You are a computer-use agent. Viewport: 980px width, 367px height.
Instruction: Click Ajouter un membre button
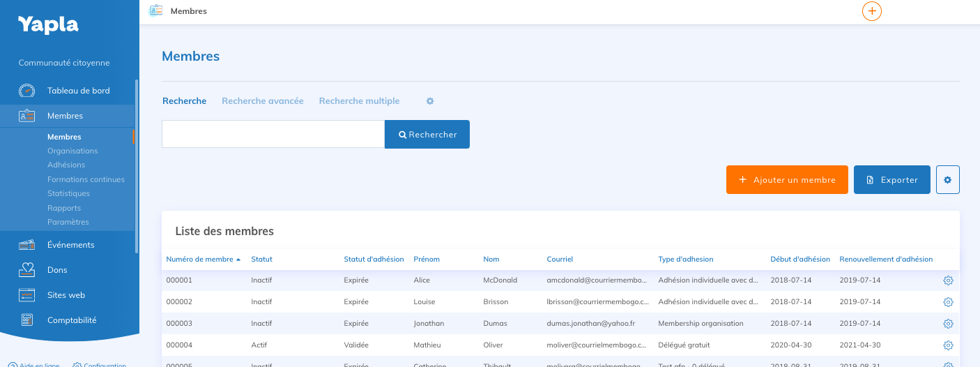[787, 179]
